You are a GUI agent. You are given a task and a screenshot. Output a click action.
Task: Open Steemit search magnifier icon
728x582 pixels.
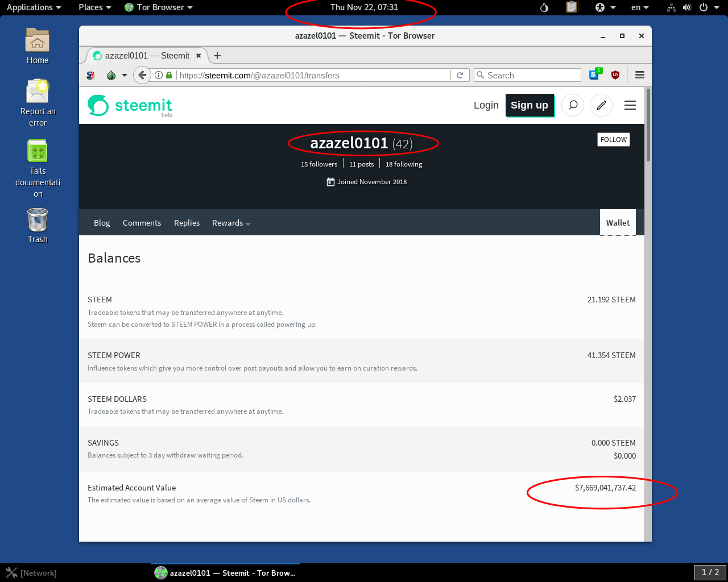coord(573,105)
